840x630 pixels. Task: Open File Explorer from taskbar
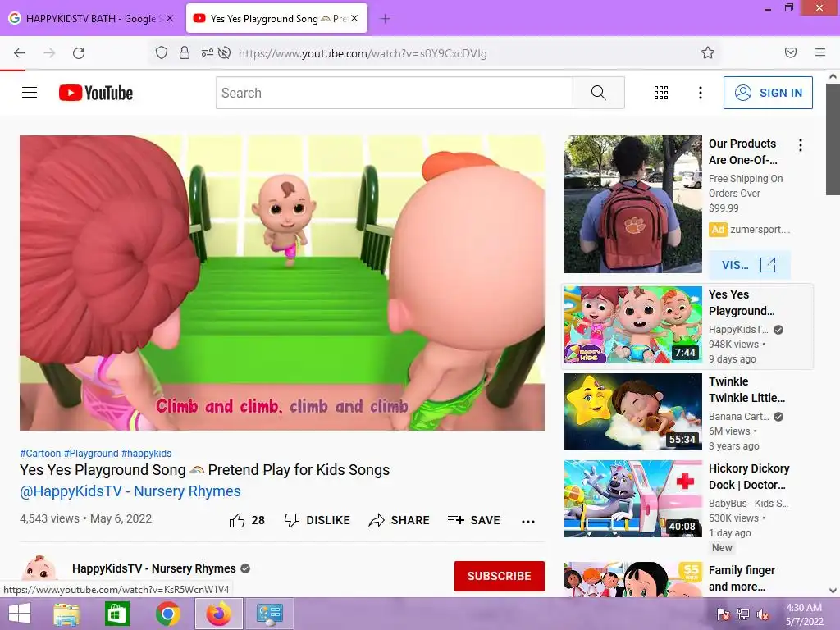(66, 614)
